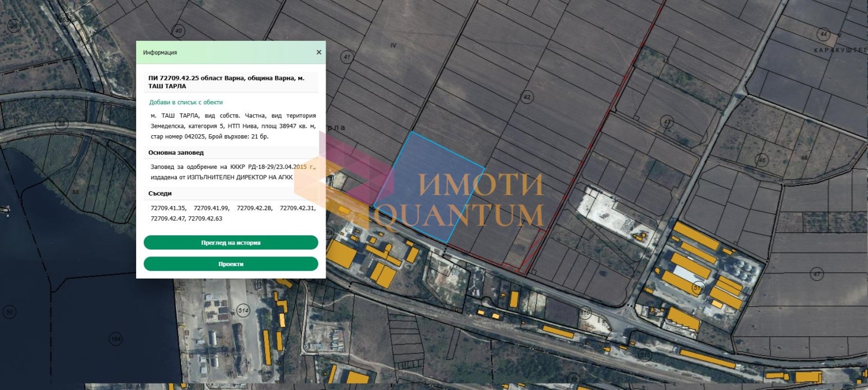Screen dimensions: 868x390
Task: Select the circled 514 map marker
Action: [x=243, y=311]
